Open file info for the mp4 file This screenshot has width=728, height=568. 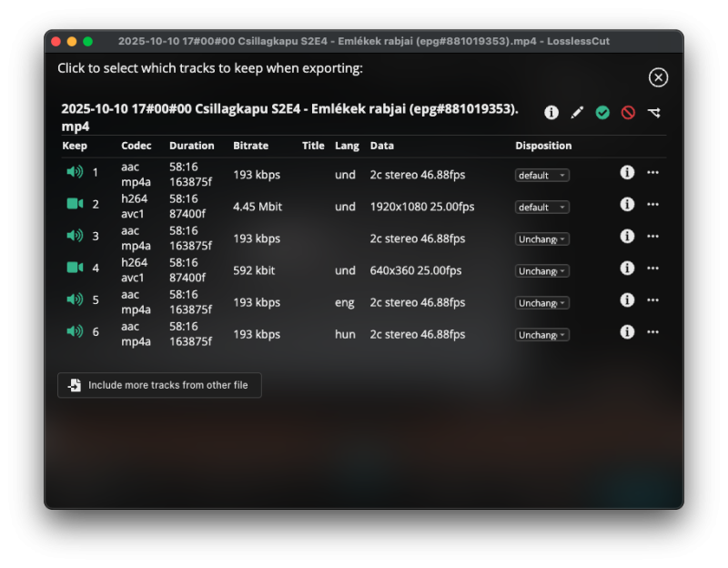pos(551,112)
